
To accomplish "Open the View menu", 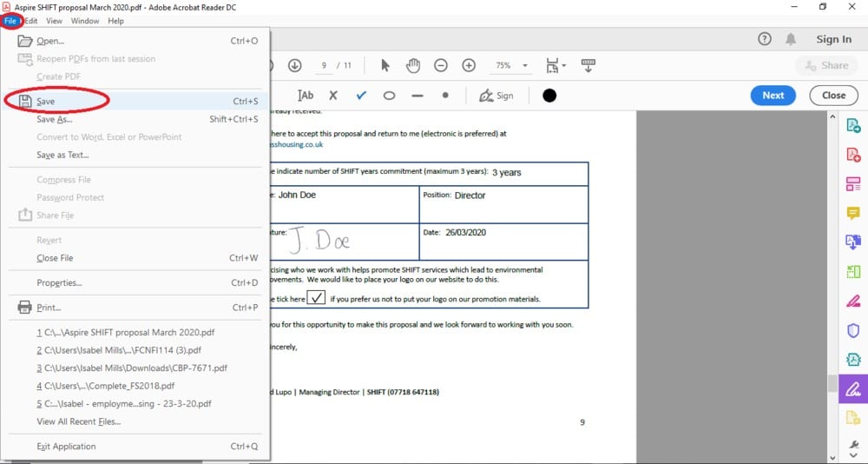I will pyautogui.click(x=54, y=21).
